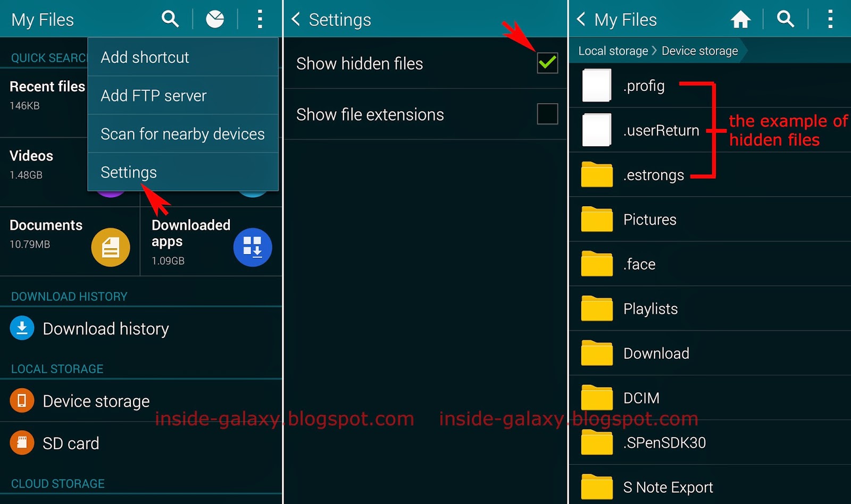Go back in the Device storage file list
Screen dimensions: 851x504
581,19
